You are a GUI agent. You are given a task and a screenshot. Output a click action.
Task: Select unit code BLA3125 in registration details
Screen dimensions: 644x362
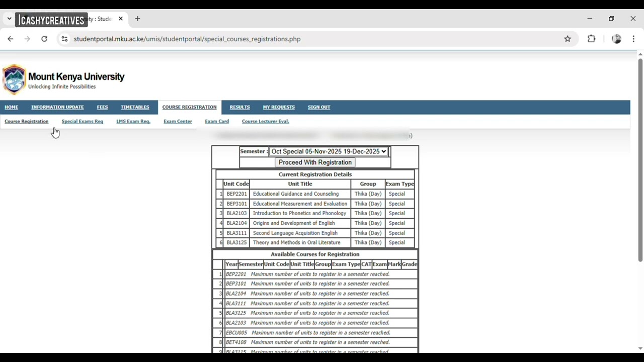point(236,242)
